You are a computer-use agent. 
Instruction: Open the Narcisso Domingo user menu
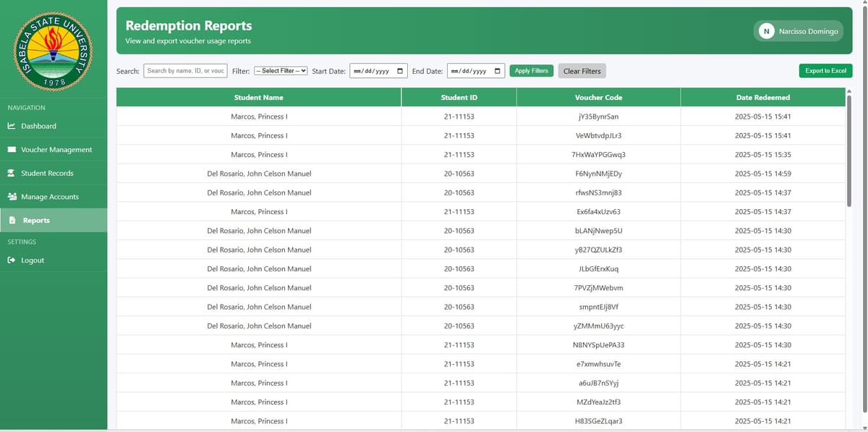pos(807,31)
